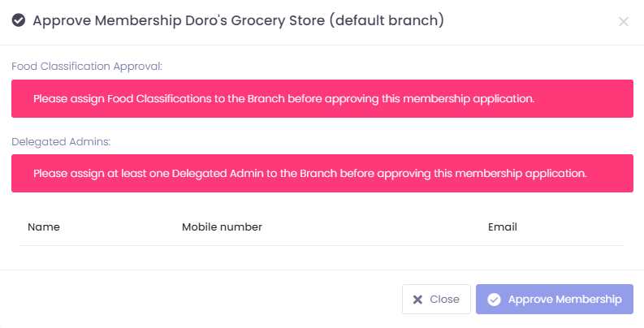Image resolution: width=644 pixels, height=328 pixels.
Task: Click the X icon inside the Close button
Action: (417, 300)
